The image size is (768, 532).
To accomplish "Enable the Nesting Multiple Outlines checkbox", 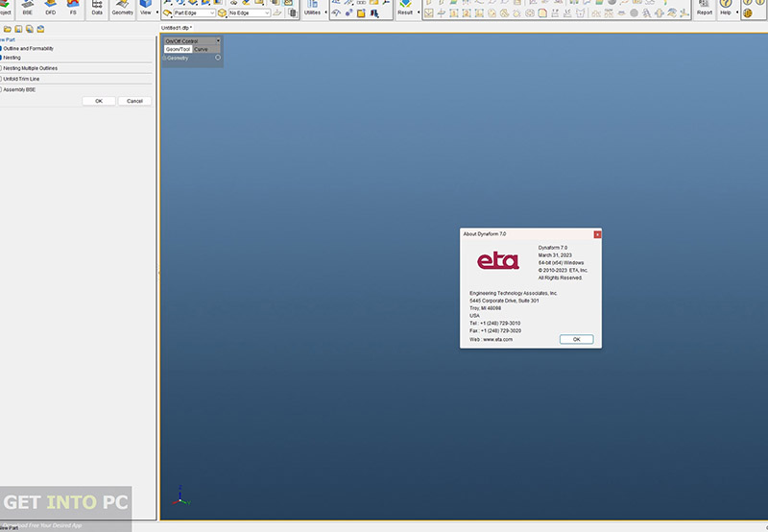I will tap(1, 68).
